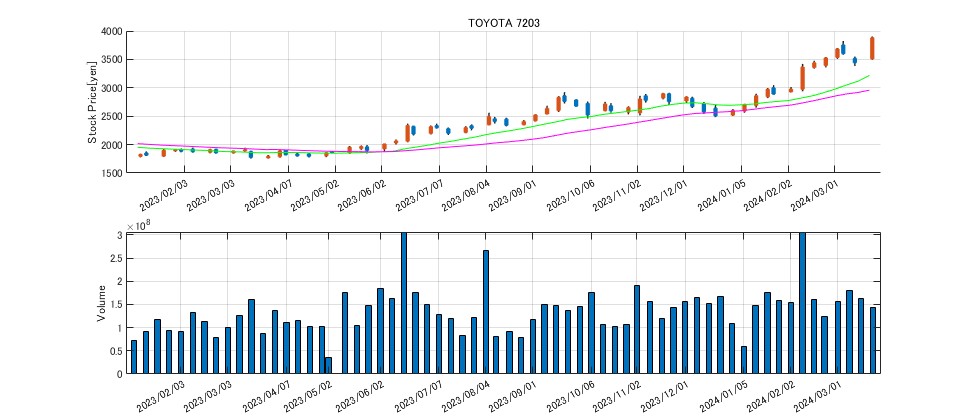Image resolution: width=973 pixels, height=420 pixels.
Task: Click the volume bar peaking near 2.7 in August
Action: coord(486,312)
